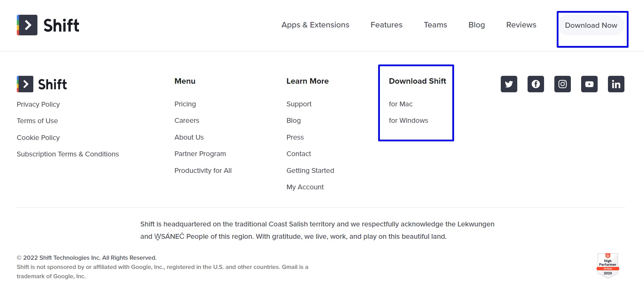Image resolution: width=644 pixels, height=294 pixels.
Task: Open Shift's Facebook page icon
Action: pos(535,84)
